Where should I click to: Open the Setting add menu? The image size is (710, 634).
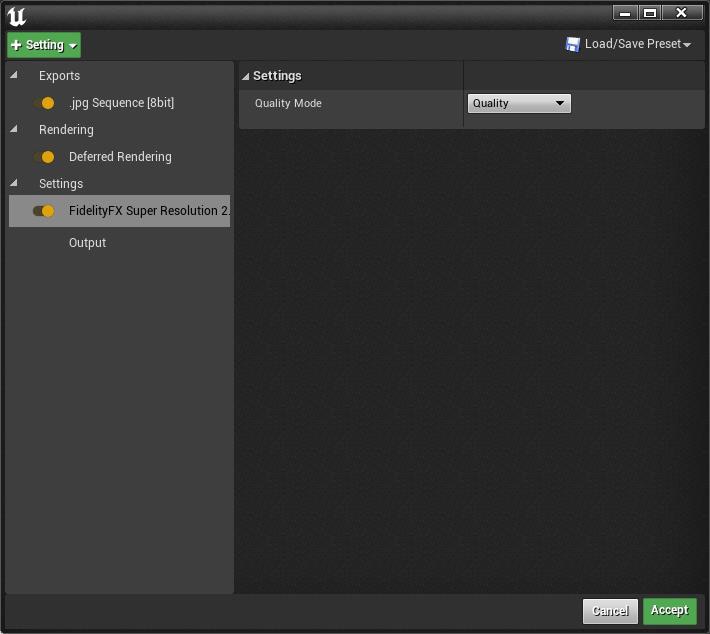(45, 45)
